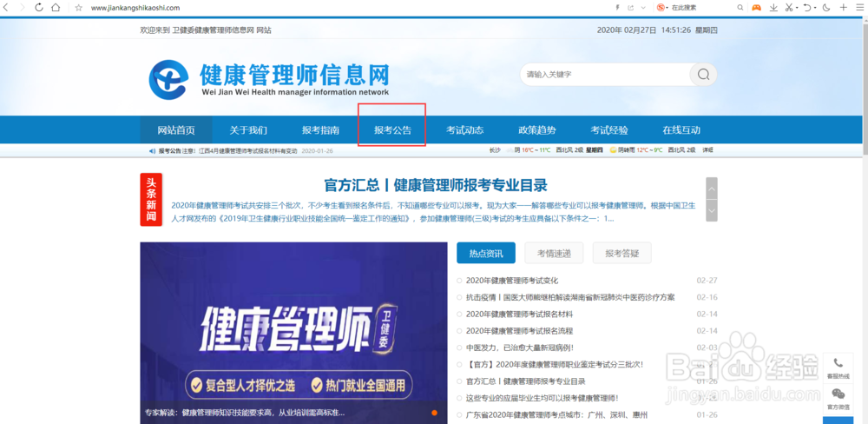Open article 抗击疫情丨国医大师熊继柏解读
Image resolution: width=868 pixels, height=424 pixels.
[570, 298]
